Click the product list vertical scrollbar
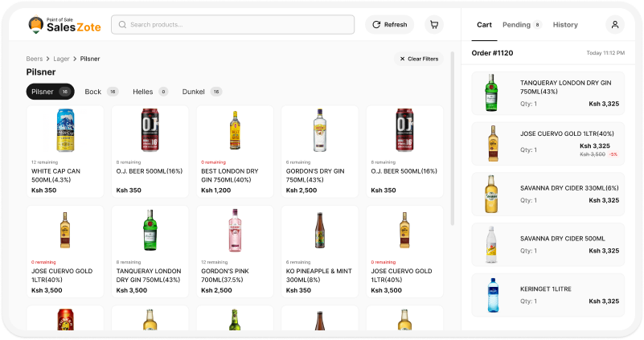This screenshot has width=644, height=340. 452,138
